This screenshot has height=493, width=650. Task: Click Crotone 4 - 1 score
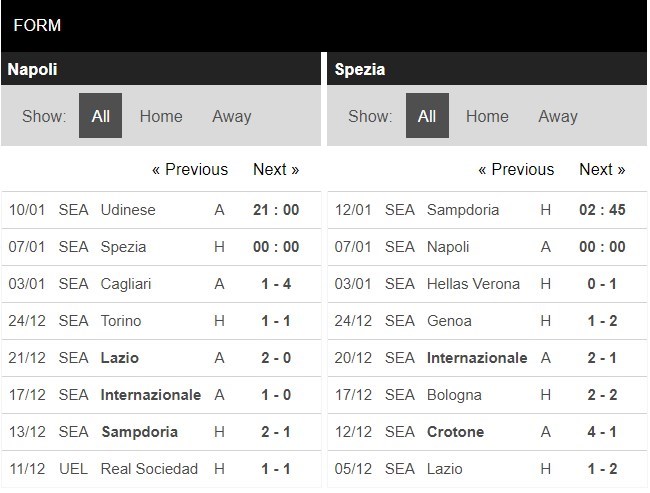[x=601, y=432]
